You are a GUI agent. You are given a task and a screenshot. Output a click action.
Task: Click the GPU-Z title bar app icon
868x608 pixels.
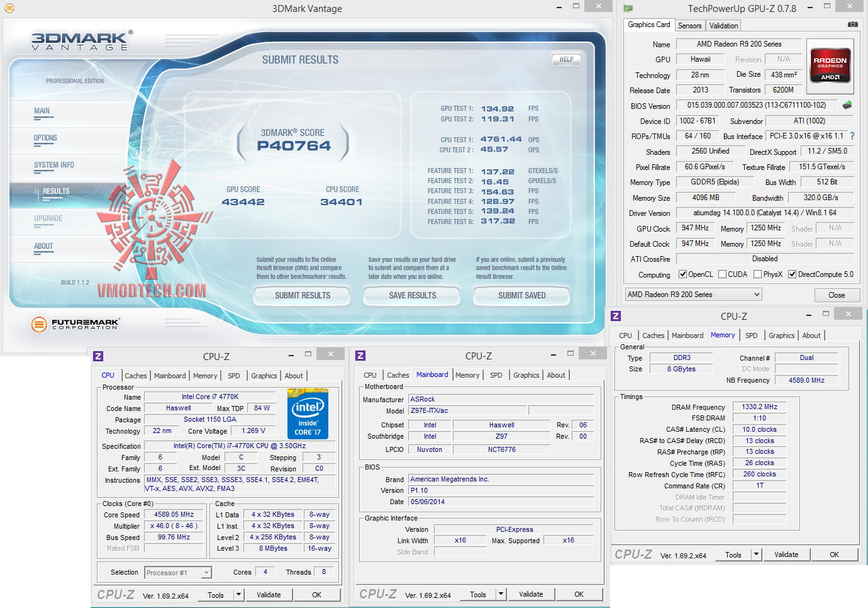[x=628, y=9]
